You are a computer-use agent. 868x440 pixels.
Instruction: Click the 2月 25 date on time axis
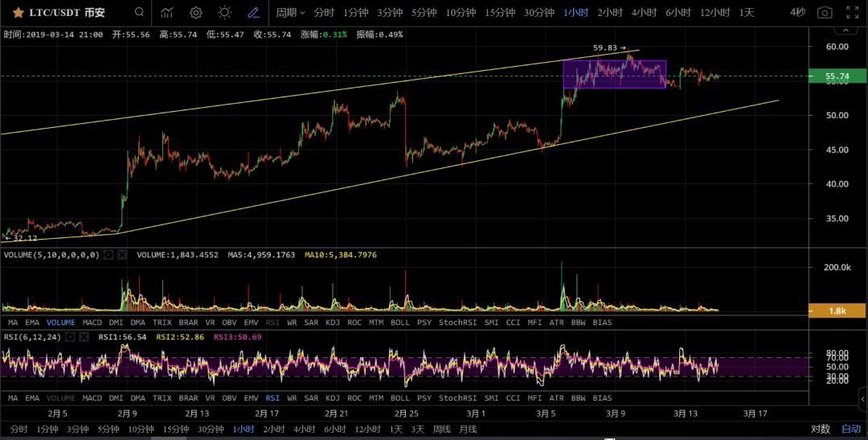[407, 413]
